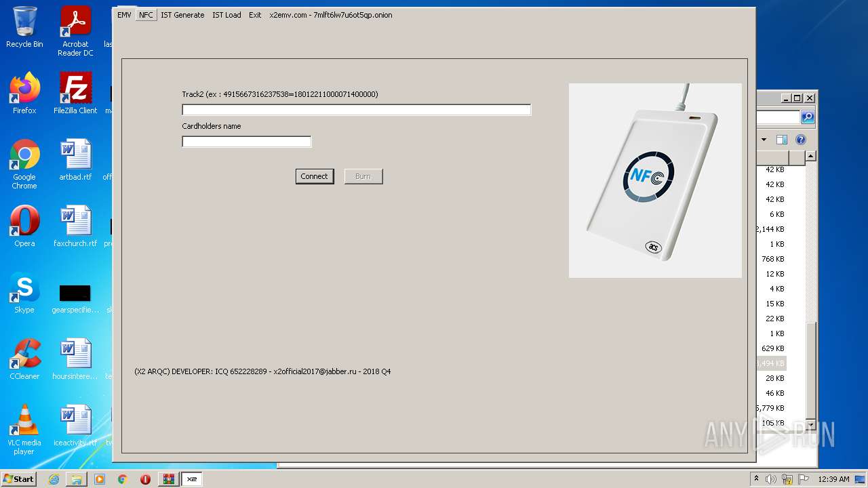Image resolution: width=868 pixels, height=488 pixels.
Task: Maximize the background Explorer window
Action: (797, 98)
